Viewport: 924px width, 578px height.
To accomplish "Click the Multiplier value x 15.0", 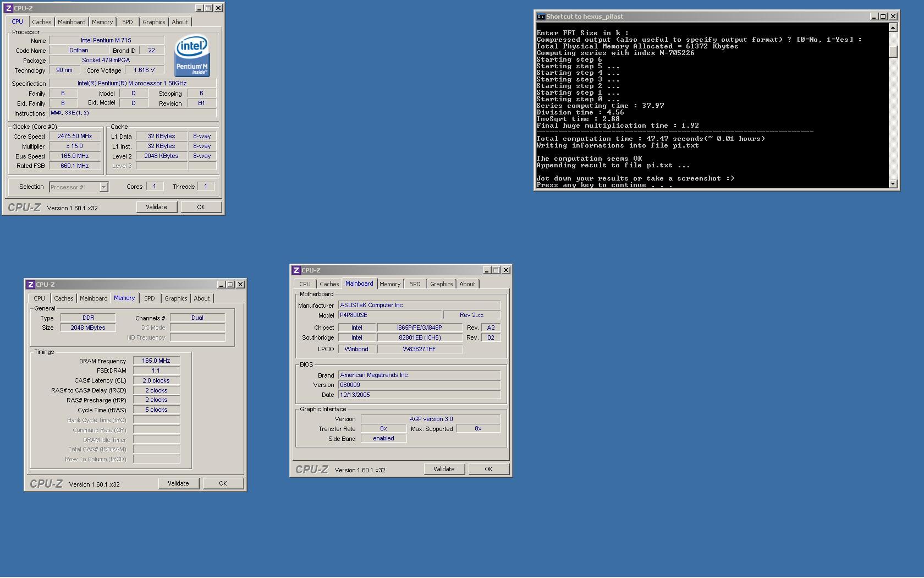I will pos(75,146).
